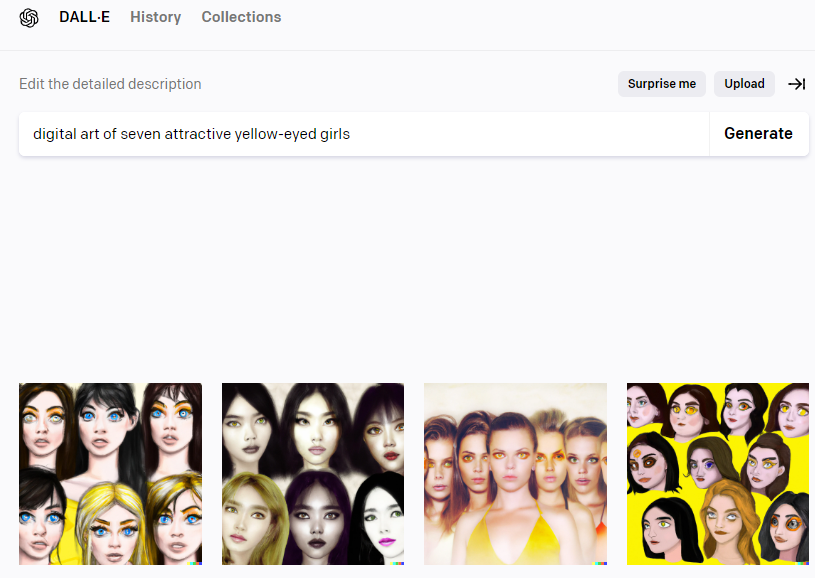Open the second dark-haired portraits image

pyautogui.click(x=313, y=474)
